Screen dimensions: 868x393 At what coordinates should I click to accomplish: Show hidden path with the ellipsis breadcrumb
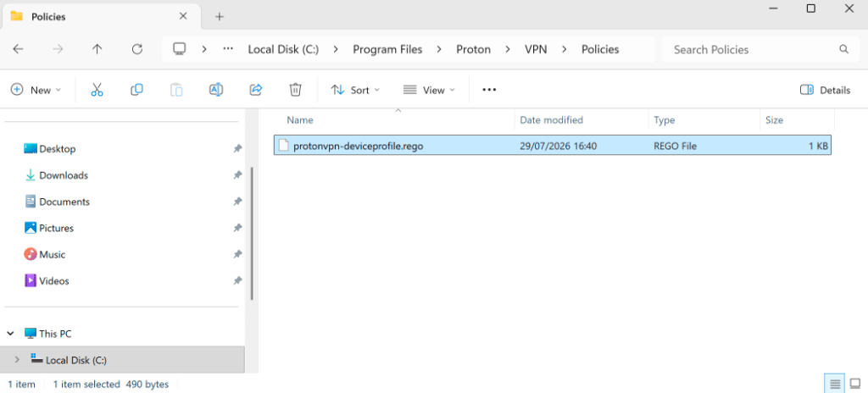pos(228,49)
